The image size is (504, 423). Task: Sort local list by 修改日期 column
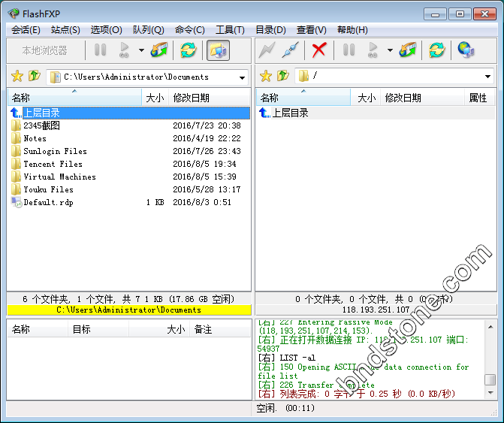pos(209,98)
